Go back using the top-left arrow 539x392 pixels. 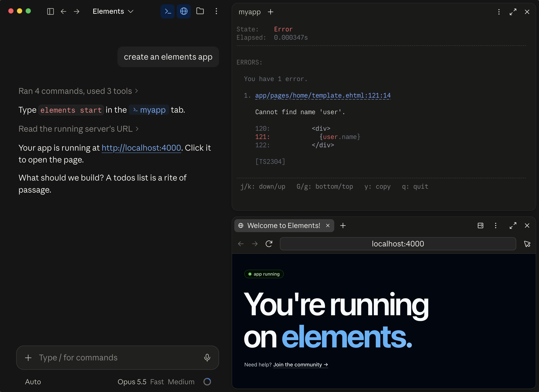click(63, 11)
